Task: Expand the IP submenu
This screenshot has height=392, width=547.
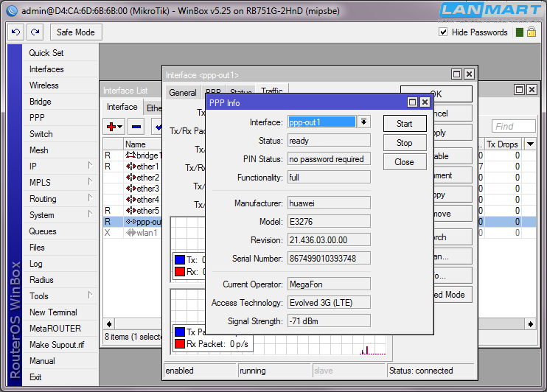Action: (x=90, y=165)
